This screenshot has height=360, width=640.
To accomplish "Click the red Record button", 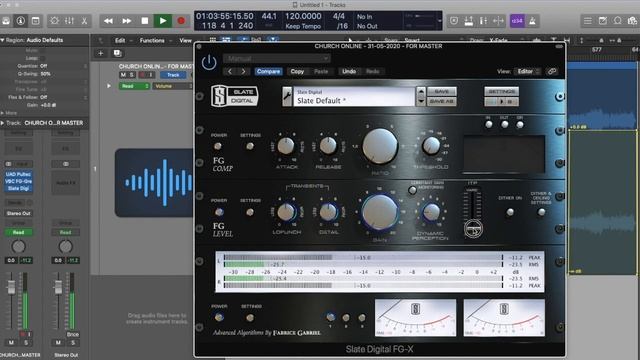I will (181, 21).
